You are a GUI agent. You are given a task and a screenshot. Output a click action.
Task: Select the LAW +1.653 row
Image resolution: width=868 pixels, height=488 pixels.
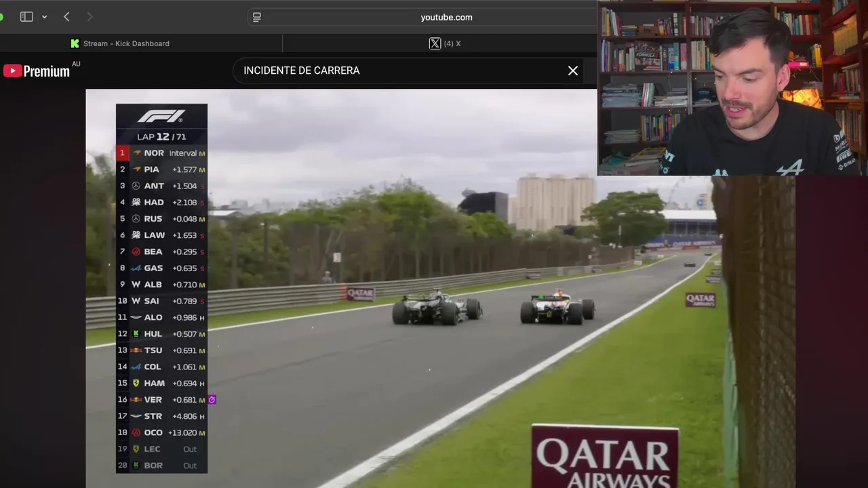tap(161, 235)
